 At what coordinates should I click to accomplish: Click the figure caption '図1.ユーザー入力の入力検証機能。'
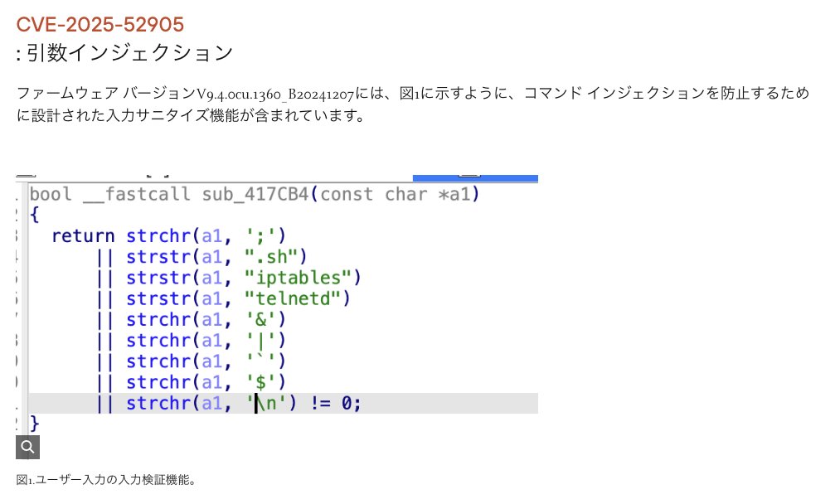coord(106,480)
